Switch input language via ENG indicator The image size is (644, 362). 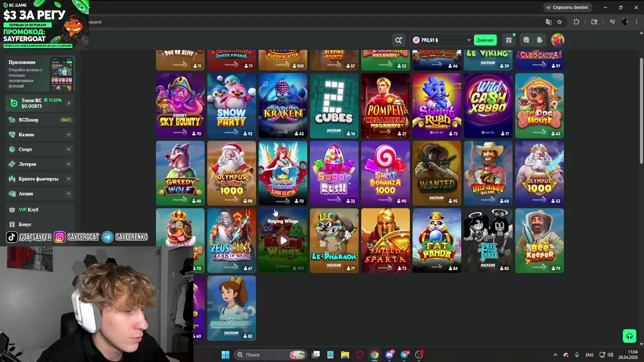point(590,354)
